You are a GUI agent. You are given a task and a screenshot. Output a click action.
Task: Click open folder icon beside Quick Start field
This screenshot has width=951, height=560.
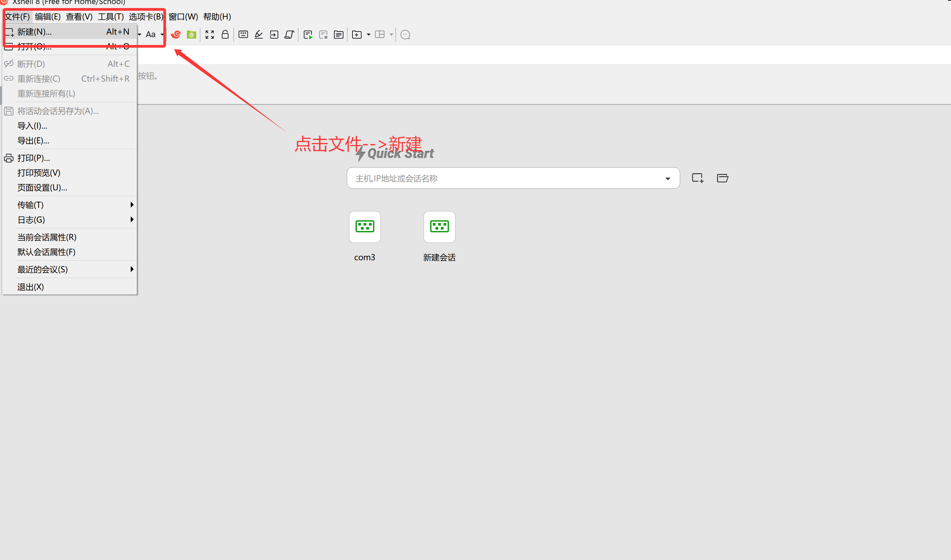722,178
